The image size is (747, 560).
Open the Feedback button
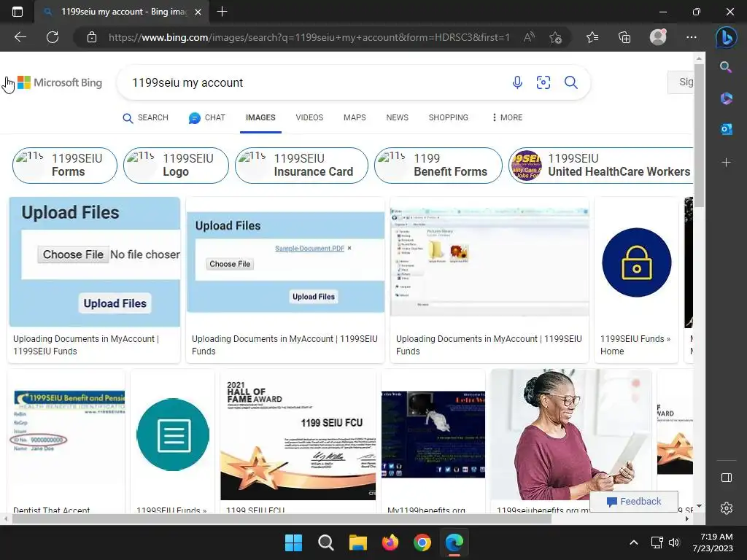[x=634, y=501]
